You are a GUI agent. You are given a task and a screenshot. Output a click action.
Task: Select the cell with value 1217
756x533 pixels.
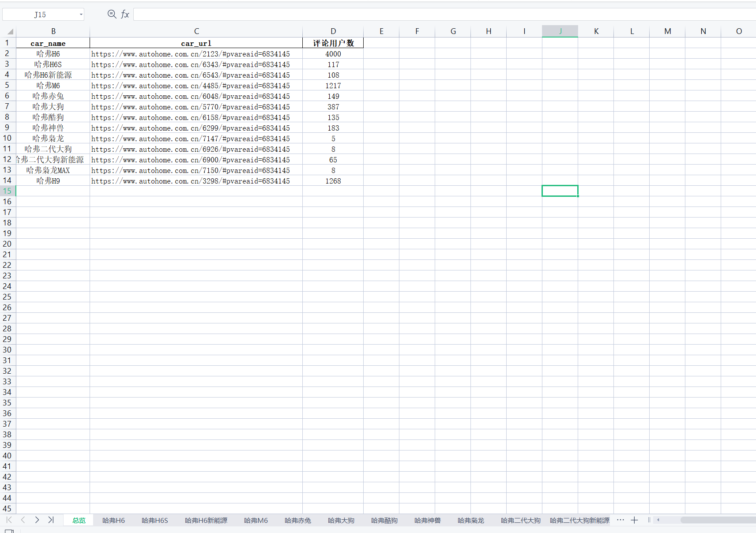[333, 86]
